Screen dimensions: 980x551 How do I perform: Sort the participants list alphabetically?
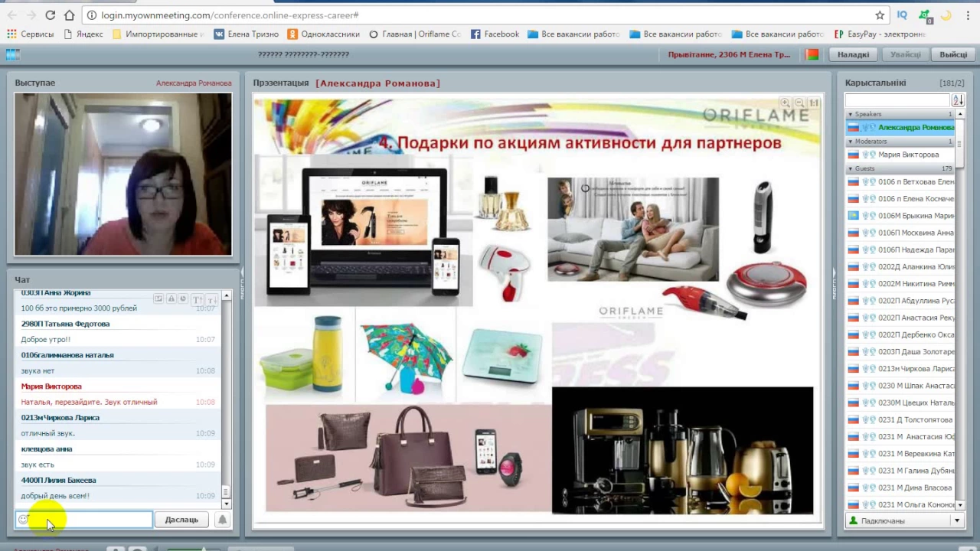pyautogui.click(x=957, y=100)
